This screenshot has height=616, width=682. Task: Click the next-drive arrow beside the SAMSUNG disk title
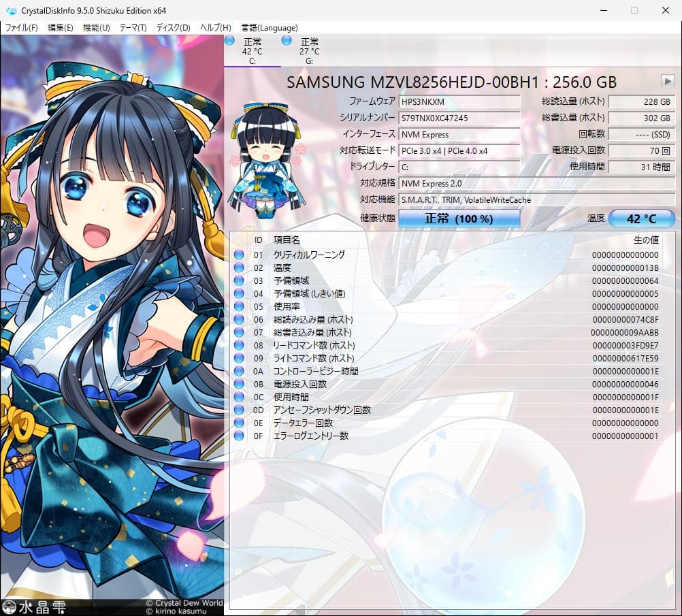pos(668,81)
